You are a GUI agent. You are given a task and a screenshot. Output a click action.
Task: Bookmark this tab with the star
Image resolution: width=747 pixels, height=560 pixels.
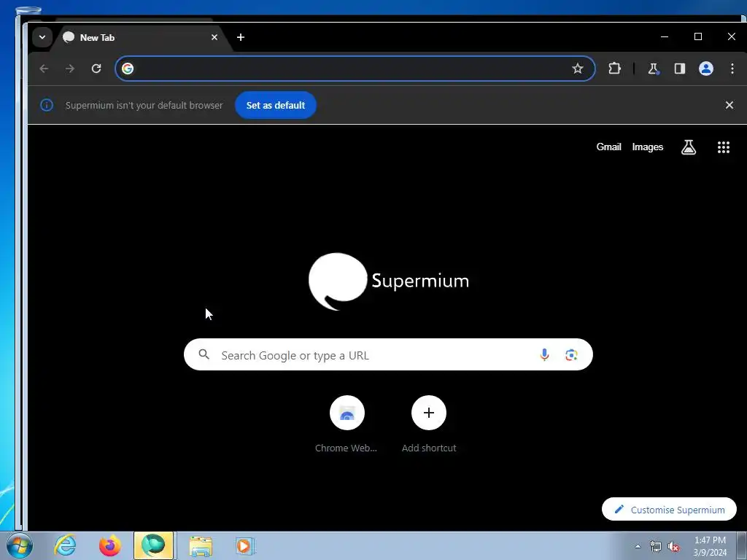(x=578, y=69)
